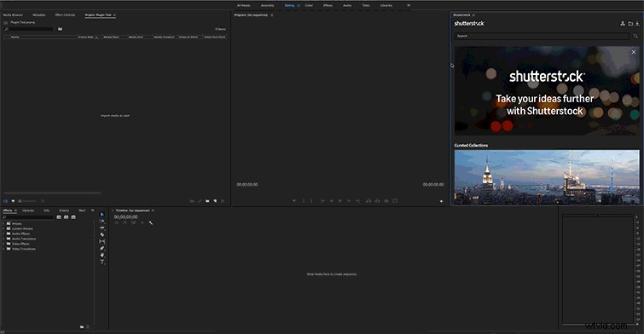This screenshot has height=334, width=644.
Task: Select the Type tool
Action: point(102,262)
